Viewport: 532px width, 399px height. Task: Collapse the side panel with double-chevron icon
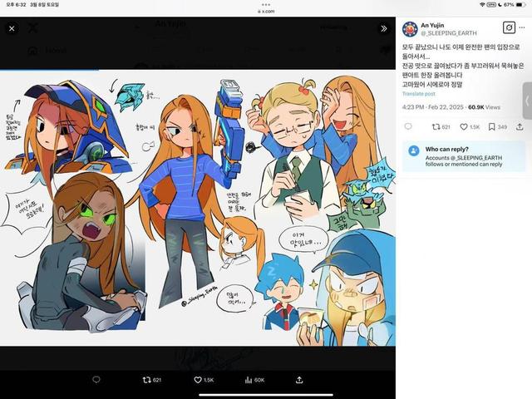[384, 28]
